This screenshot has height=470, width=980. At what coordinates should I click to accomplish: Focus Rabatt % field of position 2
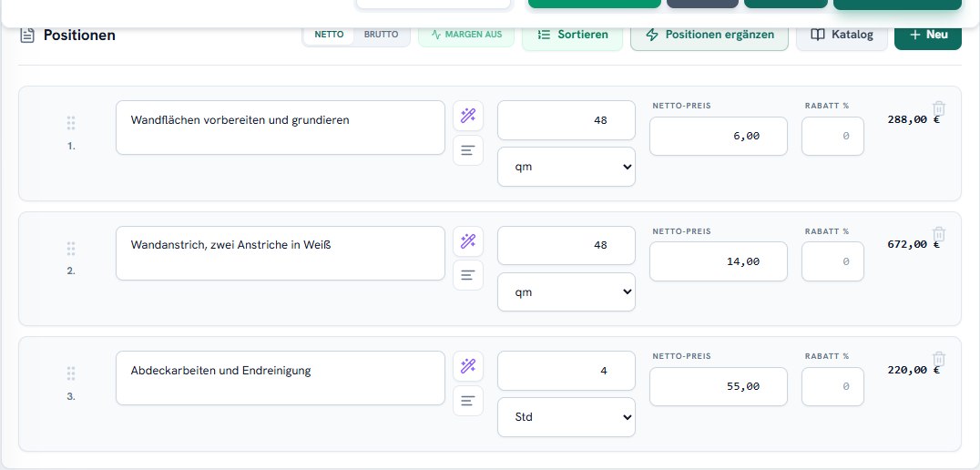tap(833, 261)
